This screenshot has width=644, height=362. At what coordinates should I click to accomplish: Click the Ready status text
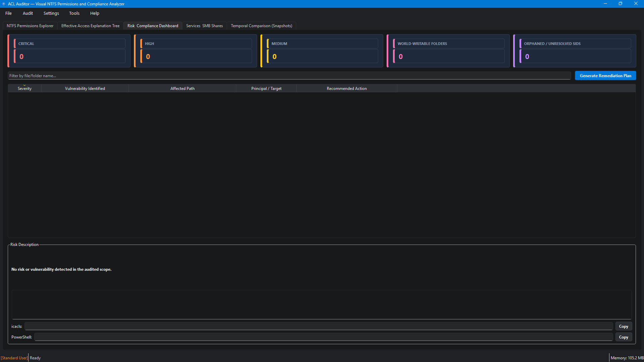pyautogui.click(x=35, y=358)
